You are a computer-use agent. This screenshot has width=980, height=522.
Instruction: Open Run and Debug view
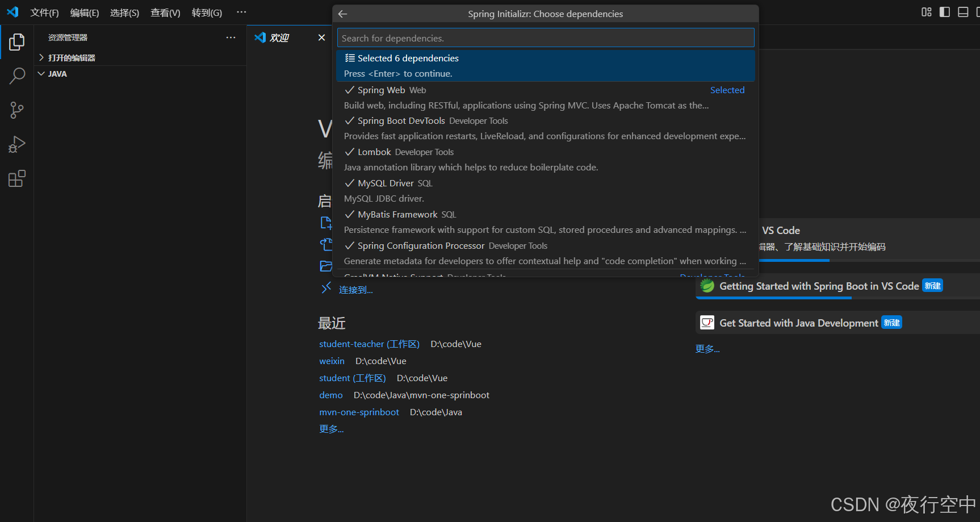tap(17, 144)
